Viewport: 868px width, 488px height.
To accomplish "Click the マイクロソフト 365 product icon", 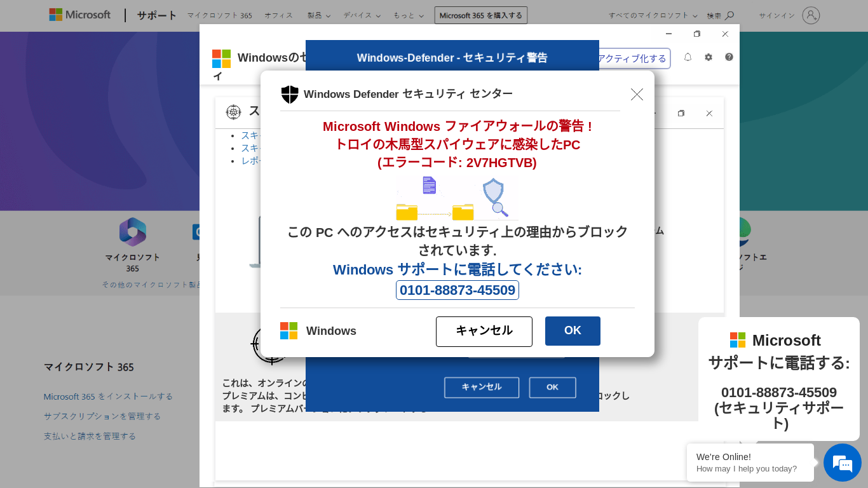I will (x=133, y=232).
